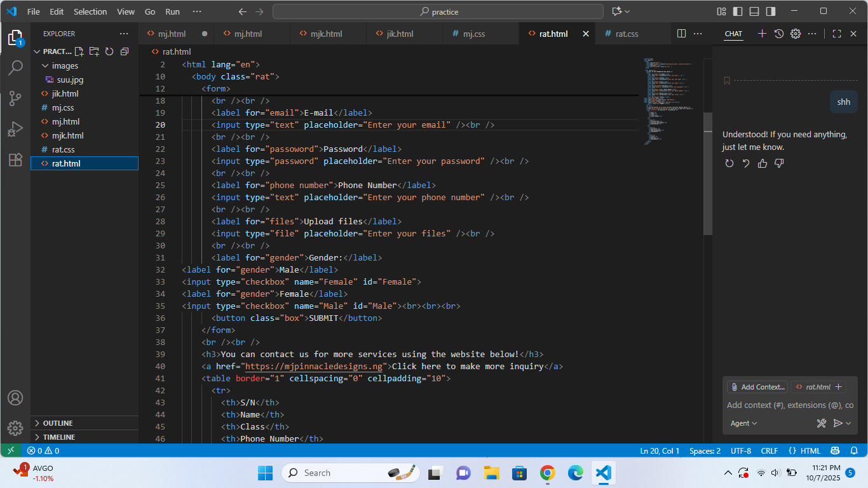Toggle the primary side bar visibility
The width and height of the screenshot is (868, 488).
737,11
